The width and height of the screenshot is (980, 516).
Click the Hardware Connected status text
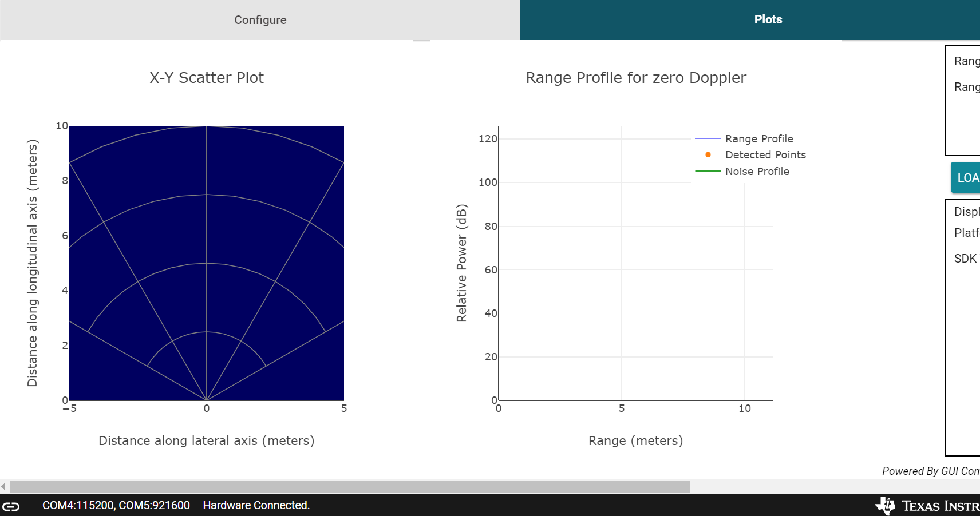tap(256, 505)
